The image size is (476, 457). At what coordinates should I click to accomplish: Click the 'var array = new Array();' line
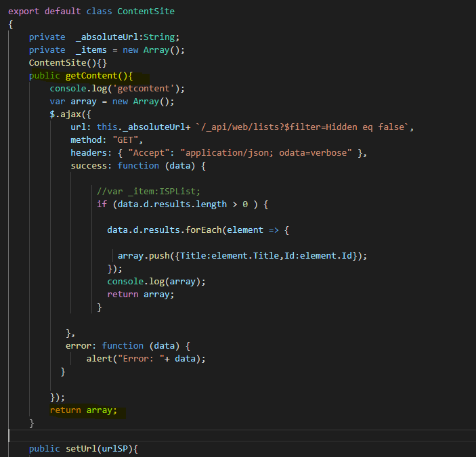[x=112, y=102]
